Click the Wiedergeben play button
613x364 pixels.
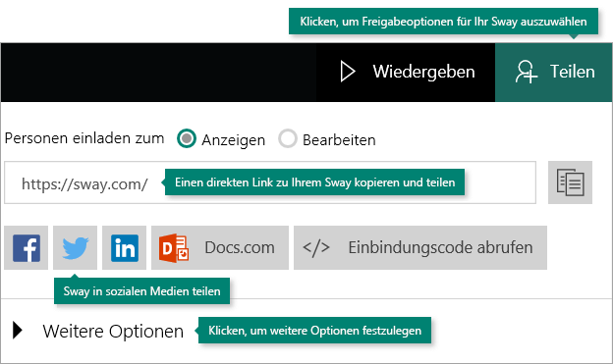point(406,73)
